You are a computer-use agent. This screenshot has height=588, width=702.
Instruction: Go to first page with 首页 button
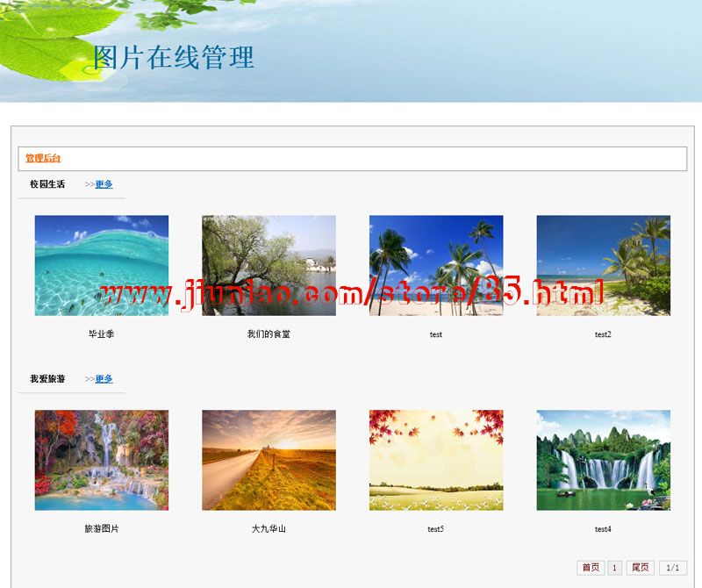click(591, 568)
